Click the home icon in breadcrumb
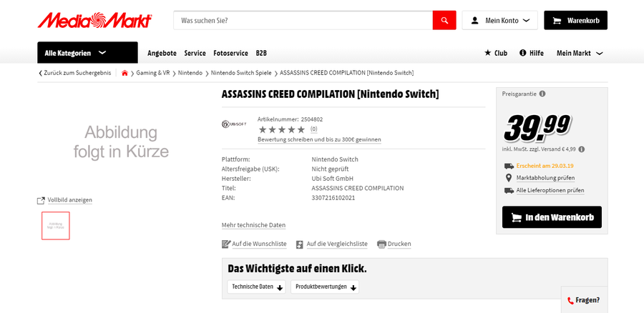644x313 pixels. point(125,73)
